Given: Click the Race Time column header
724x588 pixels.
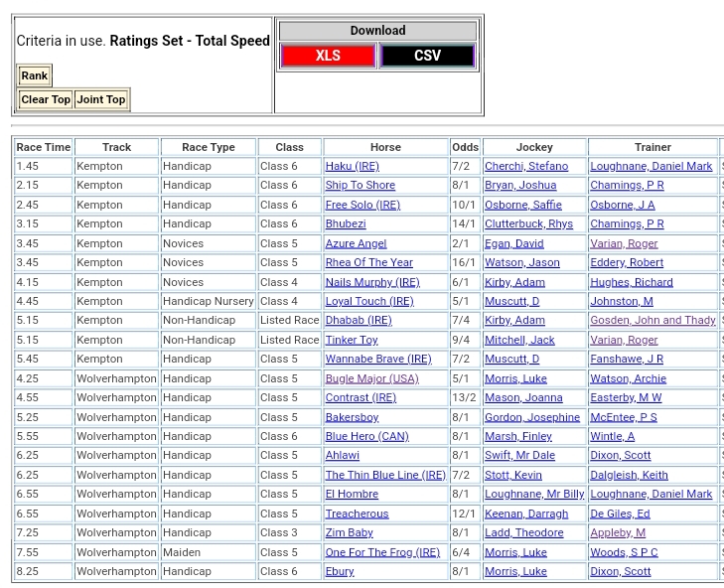Looking at the screenshot, I should (44, 147).
